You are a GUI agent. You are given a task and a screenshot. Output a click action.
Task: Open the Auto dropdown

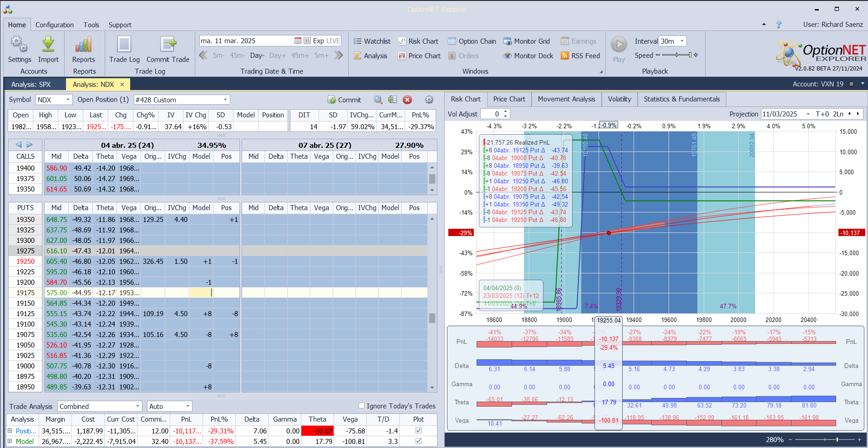point(188,406)
